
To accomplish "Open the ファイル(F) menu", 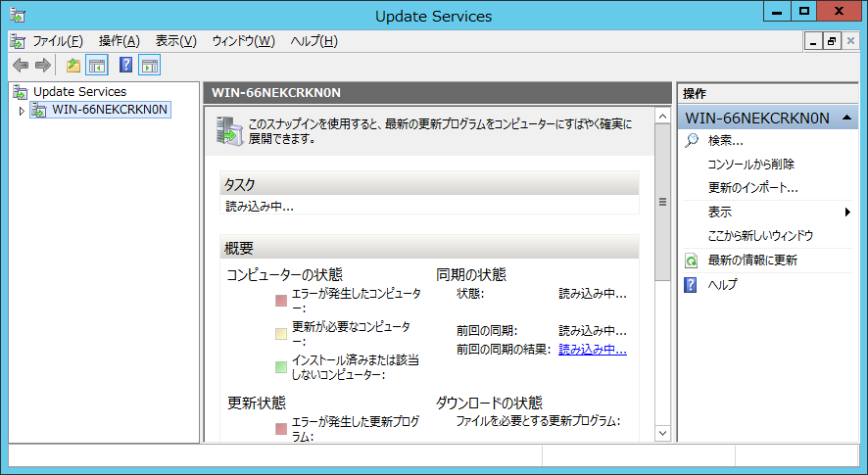I will click(x=58, y=41).
